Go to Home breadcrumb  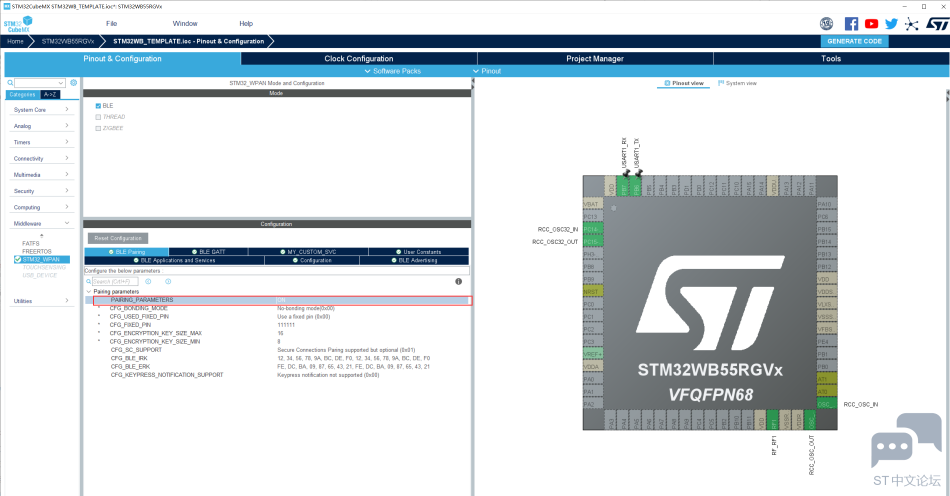(x=15, y=41)
